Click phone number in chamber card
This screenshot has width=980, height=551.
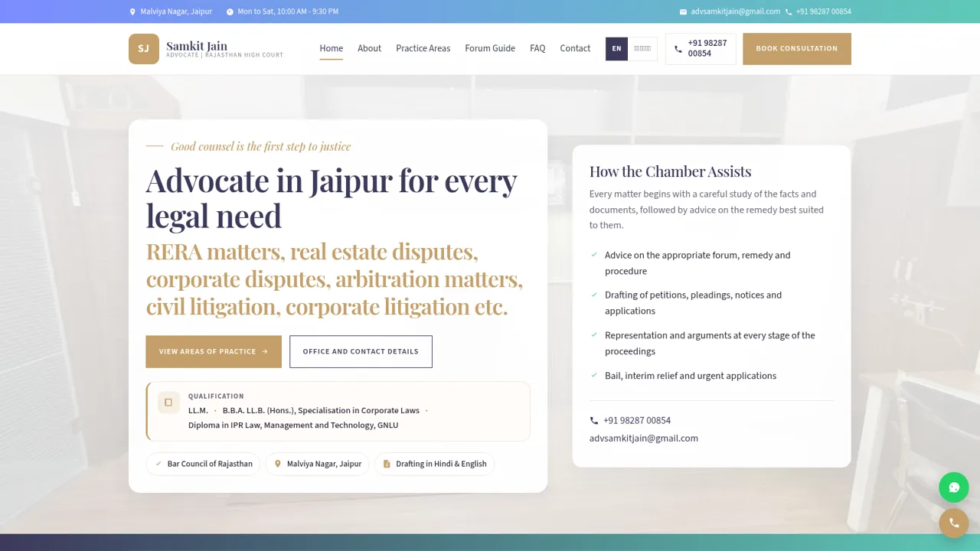(637, 421)
